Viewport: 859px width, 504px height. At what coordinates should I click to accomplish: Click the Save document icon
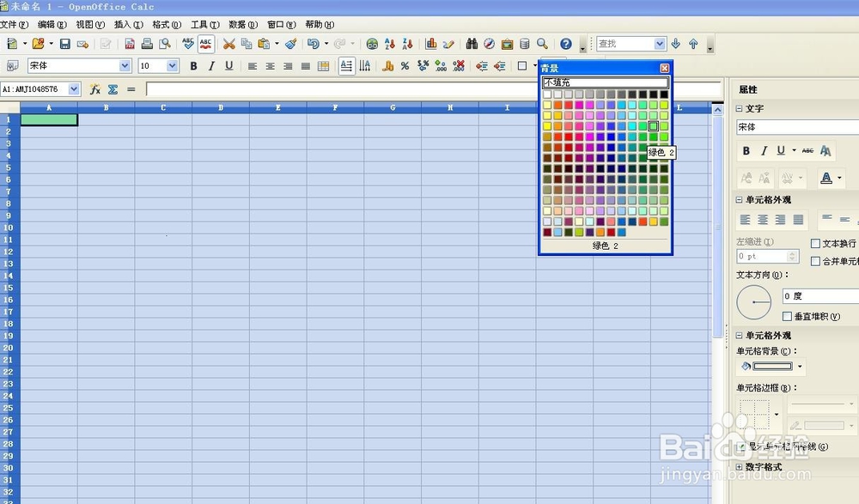coord(65,44)
